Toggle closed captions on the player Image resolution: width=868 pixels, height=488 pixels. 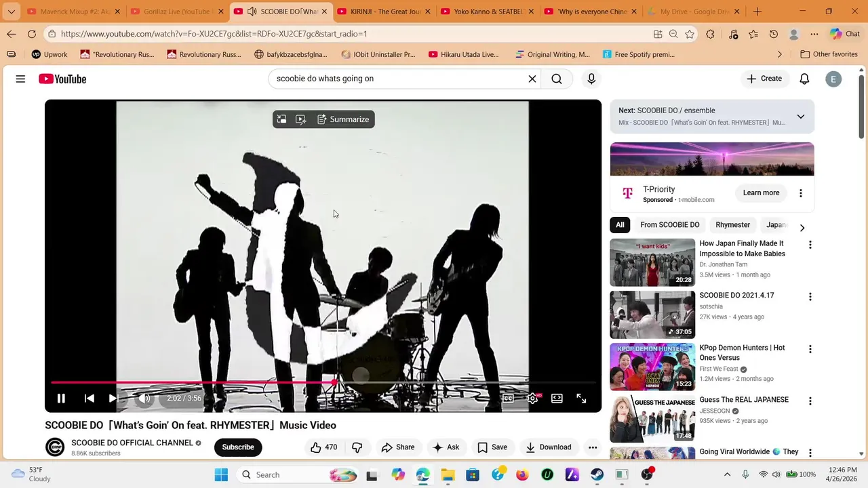[x=508, y=399]
